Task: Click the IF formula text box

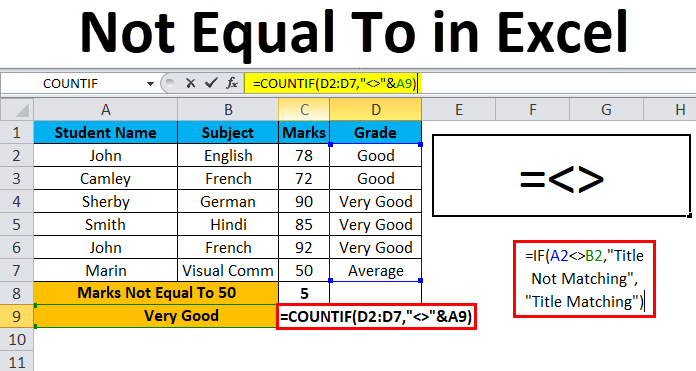Action: coord(584,279)
